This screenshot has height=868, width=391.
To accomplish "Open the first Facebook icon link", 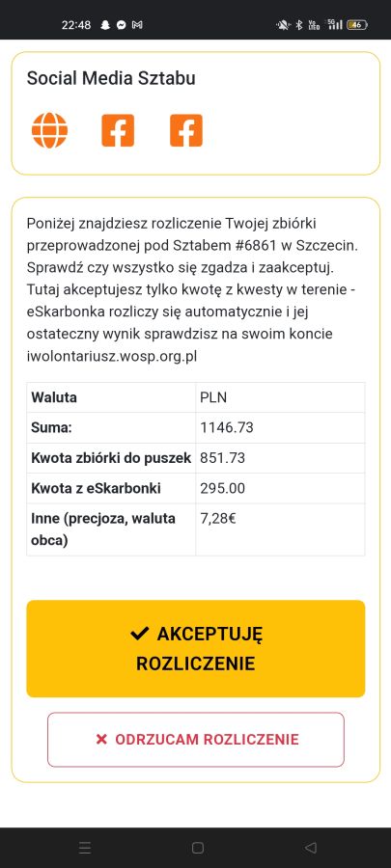I will click(x=118, y=130).
